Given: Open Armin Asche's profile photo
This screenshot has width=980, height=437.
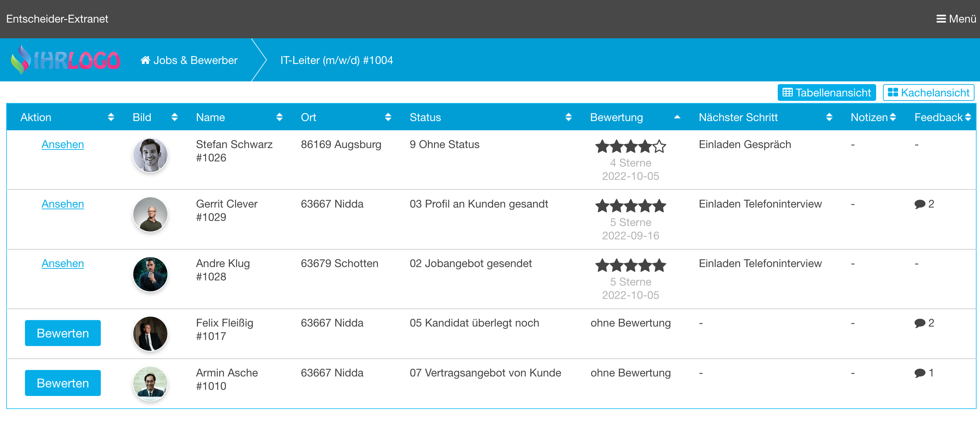Looking at the screenshot, I should tap(150, 383).
